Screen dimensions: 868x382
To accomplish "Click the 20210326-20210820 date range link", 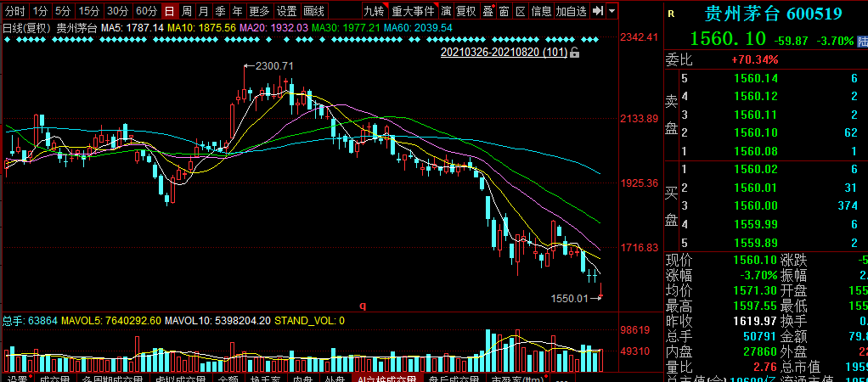I will [503, 53].
